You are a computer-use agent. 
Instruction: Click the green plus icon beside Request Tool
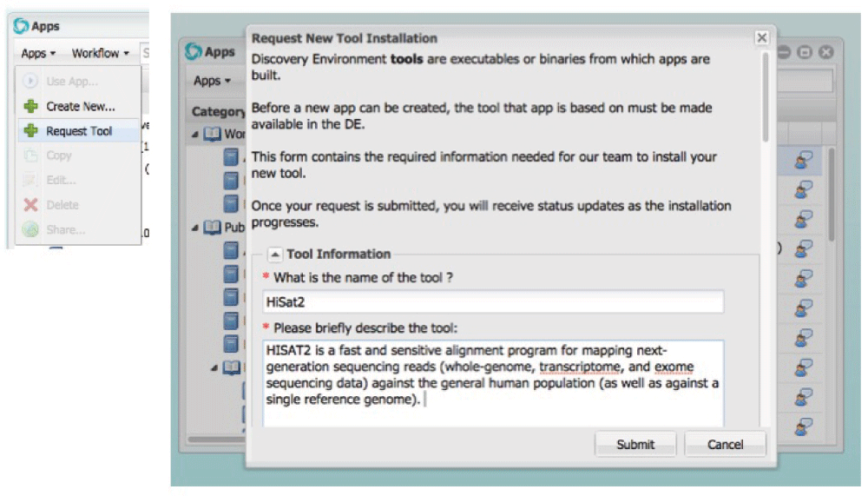[30, 131]
